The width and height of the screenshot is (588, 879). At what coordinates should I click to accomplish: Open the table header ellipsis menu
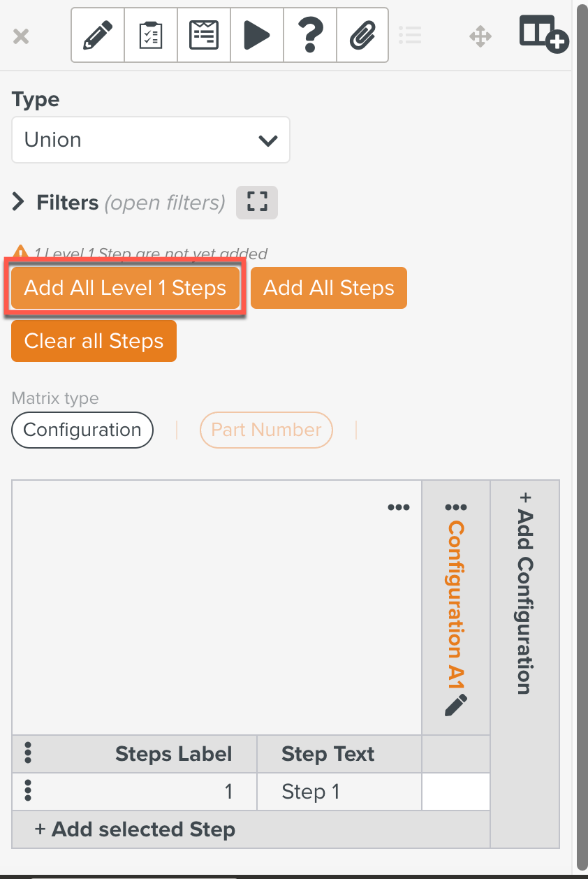click(x=398, y=507)
